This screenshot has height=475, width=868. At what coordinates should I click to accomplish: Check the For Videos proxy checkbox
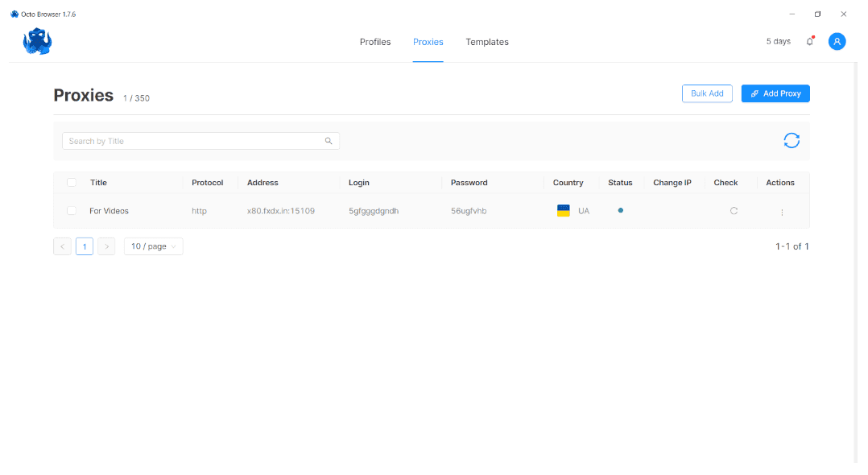point(72,211)
